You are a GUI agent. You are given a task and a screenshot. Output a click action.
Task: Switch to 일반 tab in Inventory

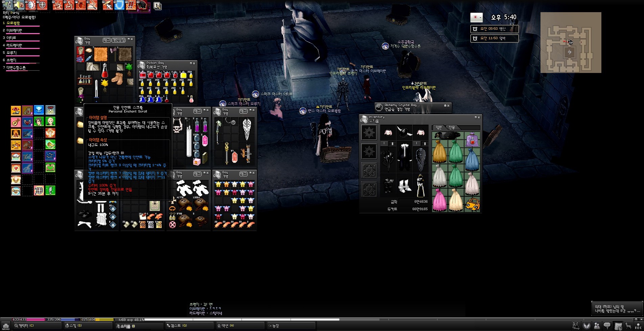click(439, 127)
